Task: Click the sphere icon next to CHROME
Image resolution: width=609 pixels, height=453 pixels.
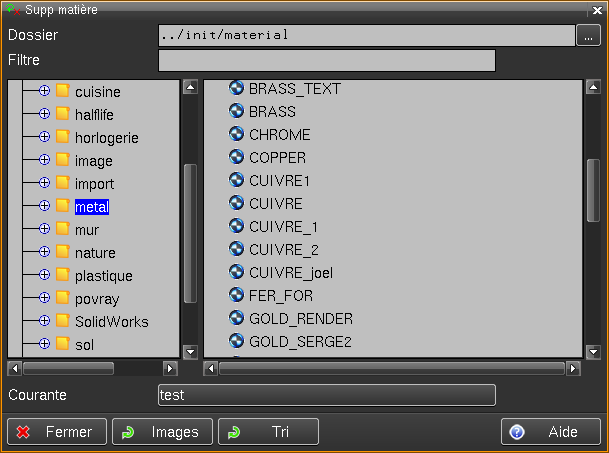Action: (x=237, y=134)
